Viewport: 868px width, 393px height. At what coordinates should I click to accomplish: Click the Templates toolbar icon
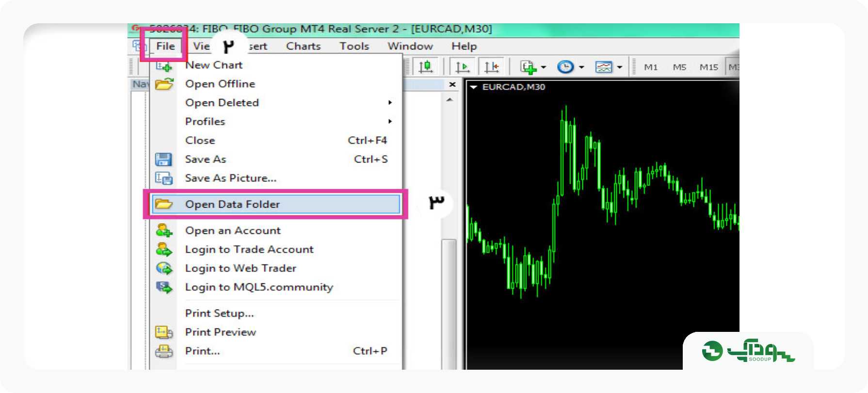(x=604, y=67)
